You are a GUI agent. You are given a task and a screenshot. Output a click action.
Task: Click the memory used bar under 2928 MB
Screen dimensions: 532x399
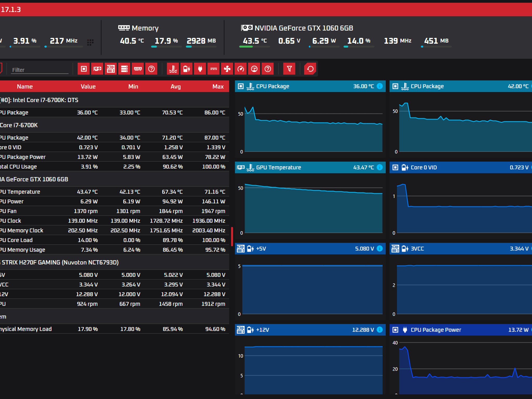(x=201, y=47)
